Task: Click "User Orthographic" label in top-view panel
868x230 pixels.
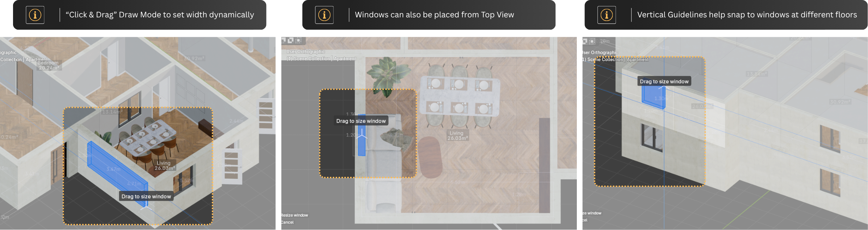Action: [306, 52]
